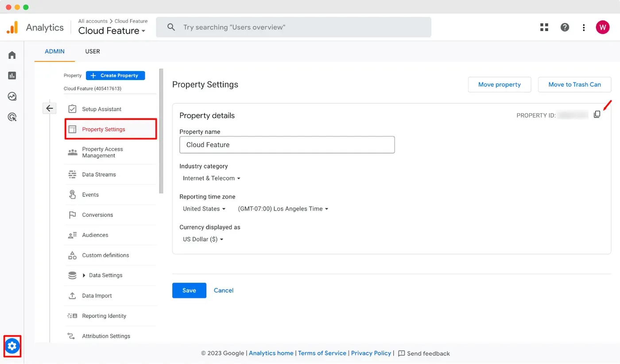Open the Google apps grid icon
The height and width of the screenshot is (364, 620).
(x=544, y=27)
